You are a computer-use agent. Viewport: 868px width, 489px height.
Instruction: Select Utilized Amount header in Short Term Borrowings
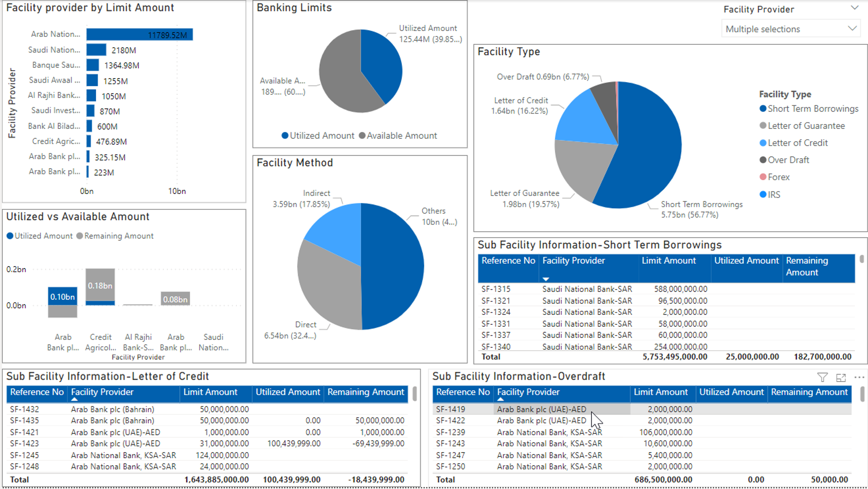(x=746, y=261)
